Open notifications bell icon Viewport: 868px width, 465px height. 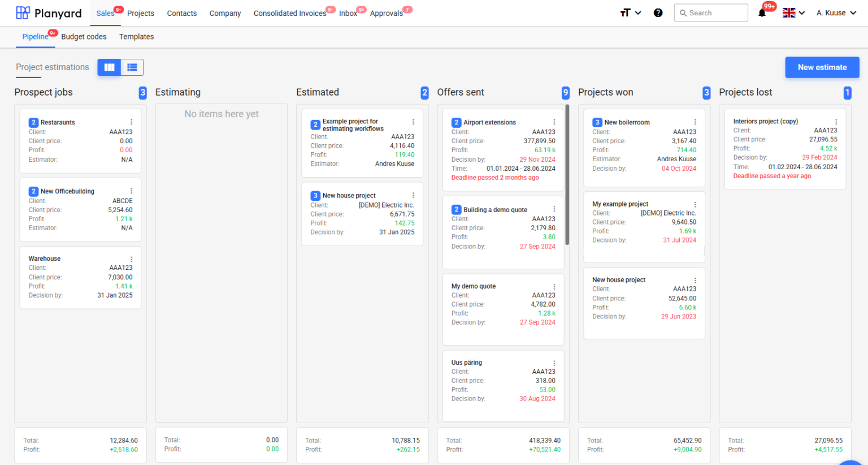point(762,13)
